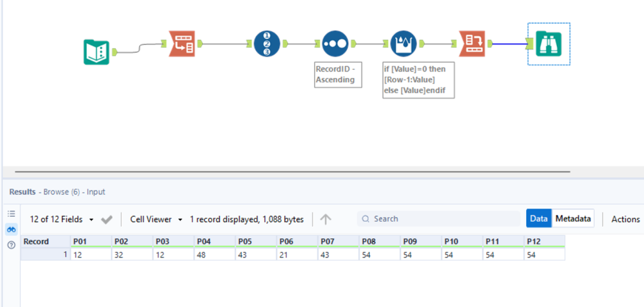Select the Cross Tab tool icon
The image size is (644, 307).
472,44
